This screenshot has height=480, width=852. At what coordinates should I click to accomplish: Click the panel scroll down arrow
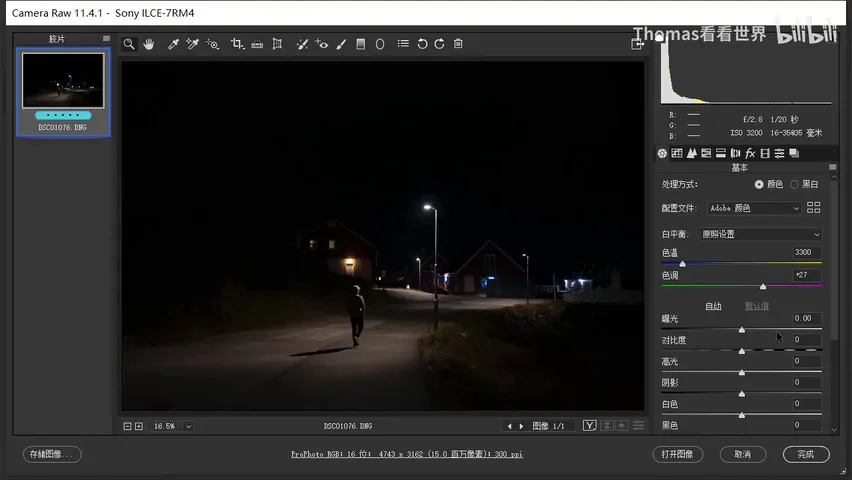coord(835,429)
